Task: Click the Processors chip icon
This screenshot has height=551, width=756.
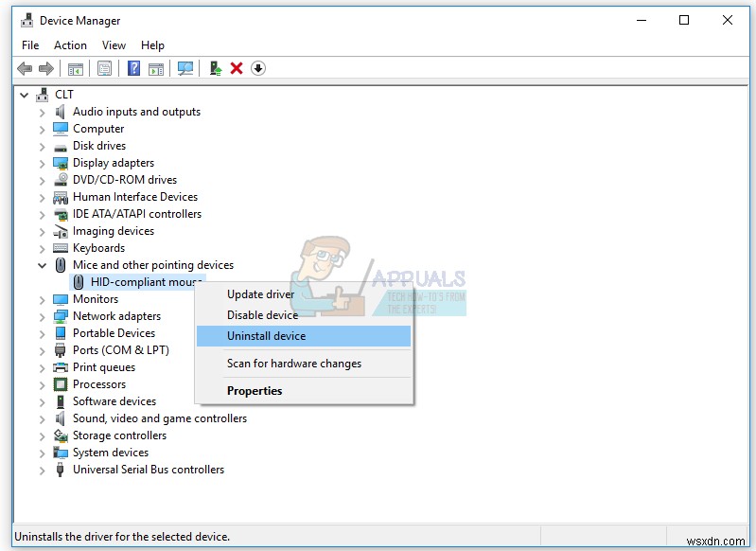Action: 61,384
